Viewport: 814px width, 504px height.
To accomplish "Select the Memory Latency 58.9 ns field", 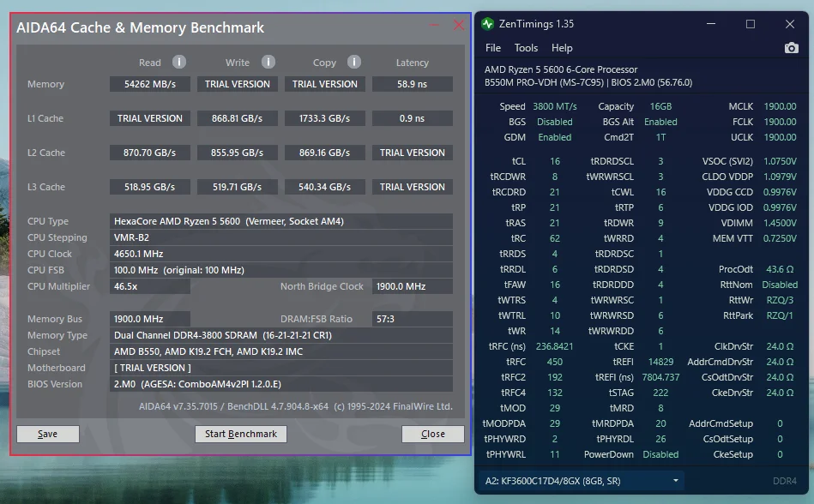I will pyautogui.click(x=412, y=84).
